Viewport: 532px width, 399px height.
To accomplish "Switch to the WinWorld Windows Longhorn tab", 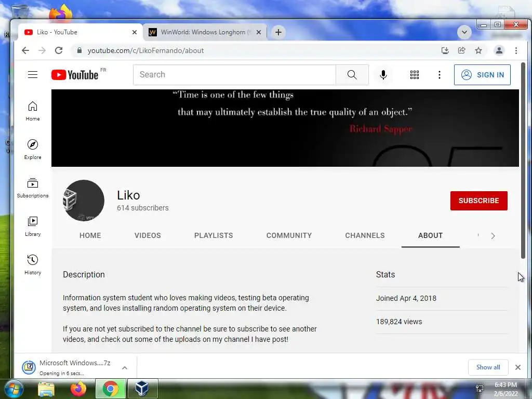I will [x=205, y=32].
